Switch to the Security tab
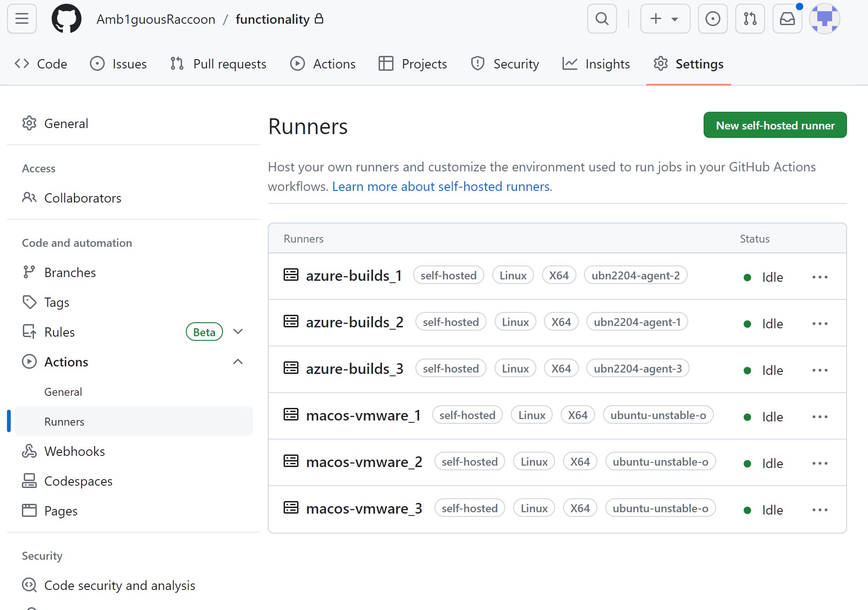This screenshot has height=610, width=868. click(505, 63)
